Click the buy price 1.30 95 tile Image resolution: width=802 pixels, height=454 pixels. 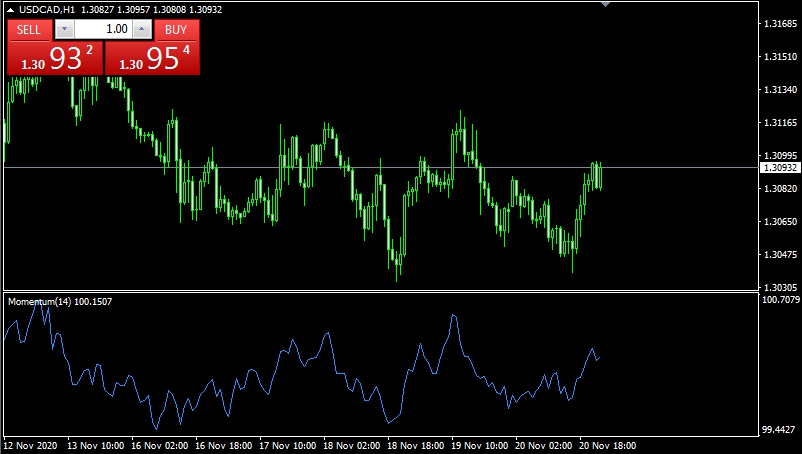click(x=153, y=59)
